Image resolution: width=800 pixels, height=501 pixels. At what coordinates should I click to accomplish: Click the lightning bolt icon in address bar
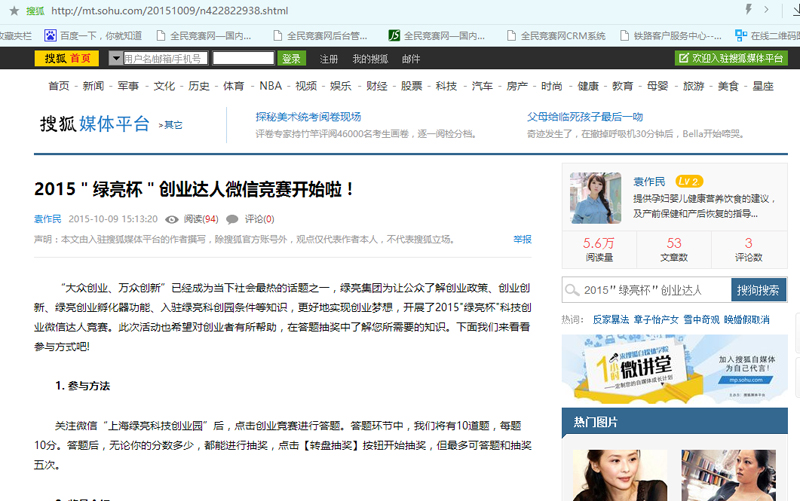748,9
